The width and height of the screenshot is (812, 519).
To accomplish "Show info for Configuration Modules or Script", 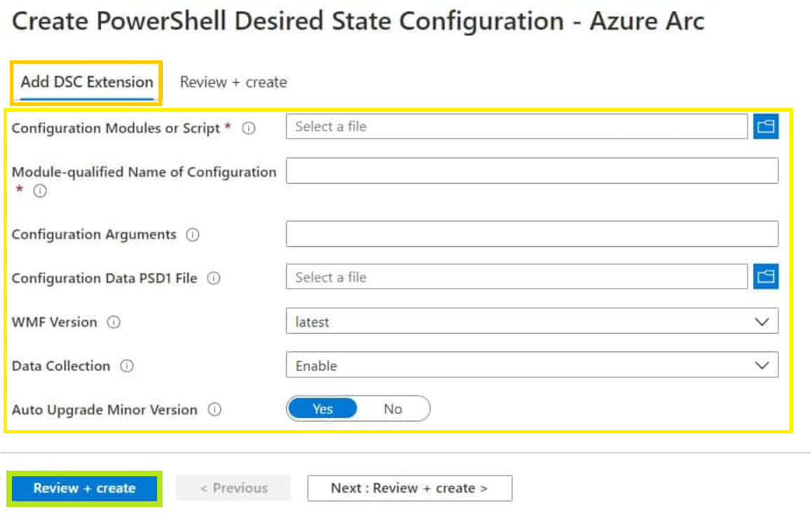I will 248,128.
